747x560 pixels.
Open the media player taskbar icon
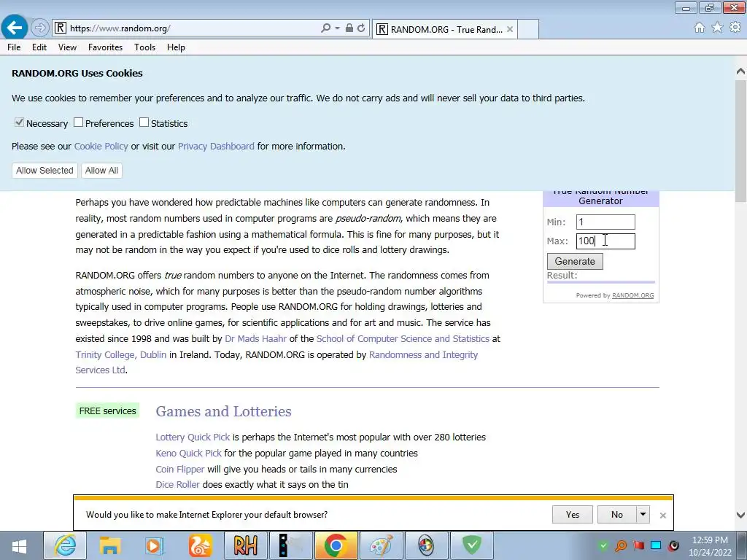[155, 545]
